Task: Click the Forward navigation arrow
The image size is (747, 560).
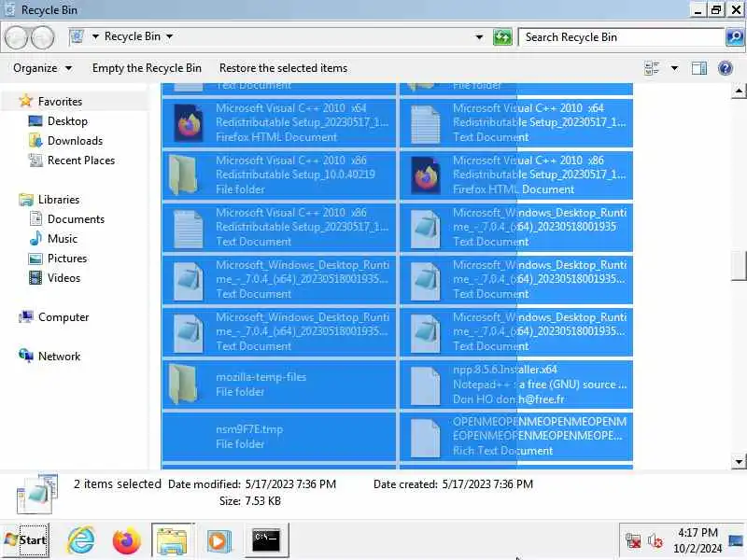Action: (43, 37)
